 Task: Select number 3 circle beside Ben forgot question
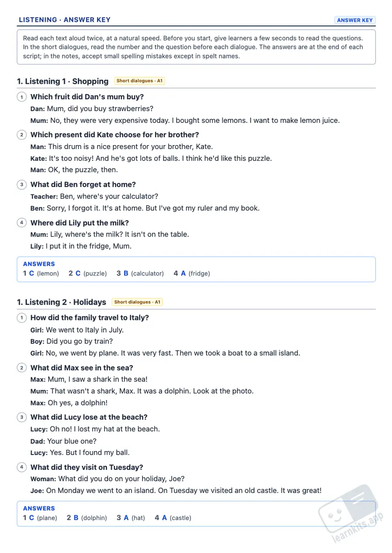click(x=22, y=184)
